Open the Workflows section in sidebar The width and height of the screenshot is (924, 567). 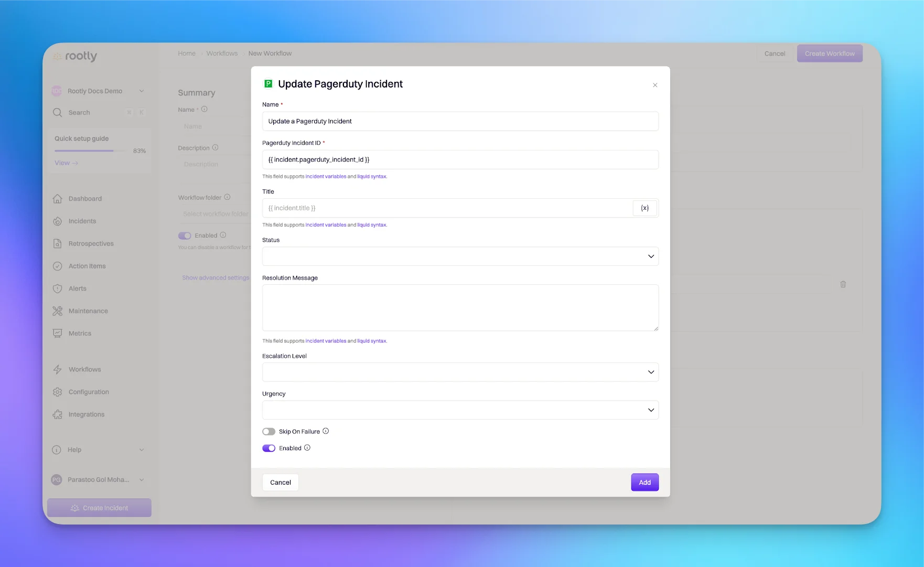[84, 370]
